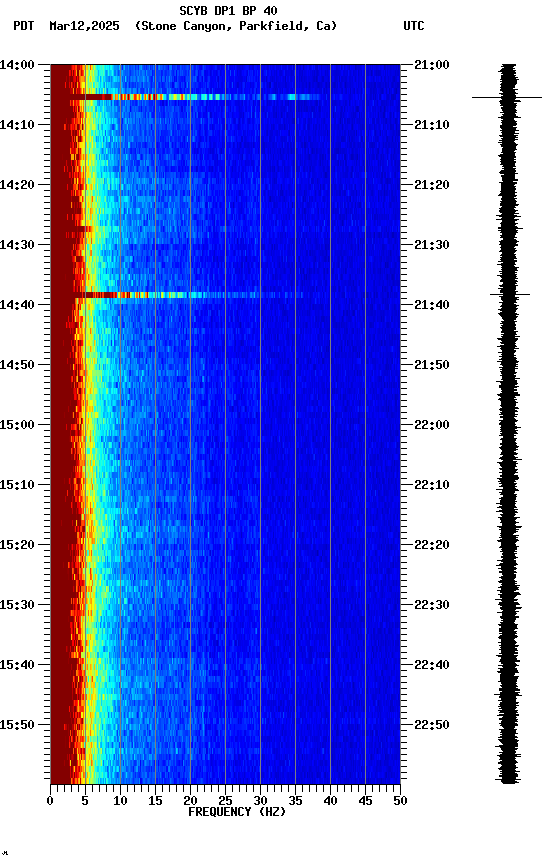Click the "UTC" time zone label
This screenshot has height=864, width=552.
[x=414, y=26]
